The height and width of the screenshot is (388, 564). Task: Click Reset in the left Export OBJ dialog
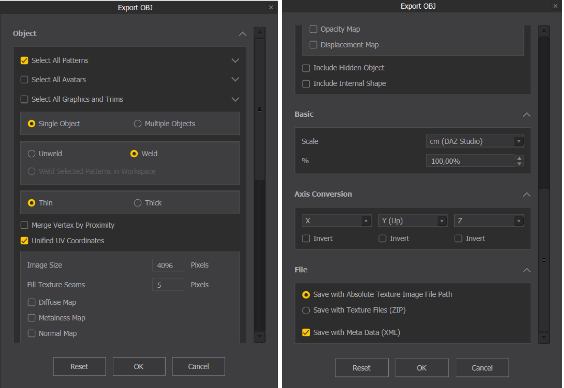(79, 366)
